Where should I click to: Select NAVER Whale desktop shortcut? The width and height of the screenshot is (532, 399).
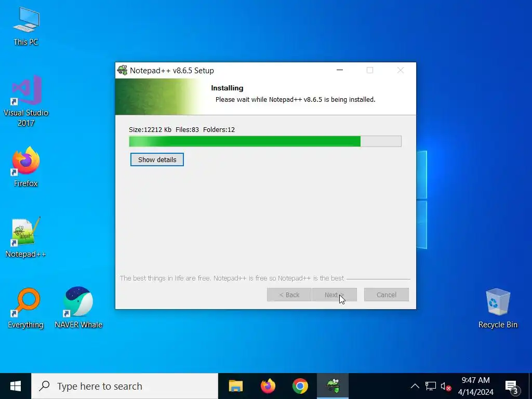point(78,308)
